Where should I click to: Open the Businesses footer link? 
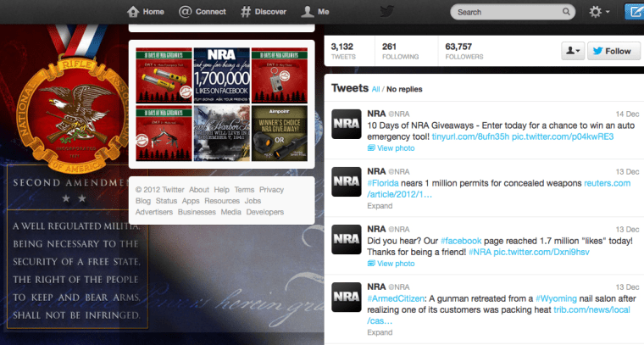197,212
